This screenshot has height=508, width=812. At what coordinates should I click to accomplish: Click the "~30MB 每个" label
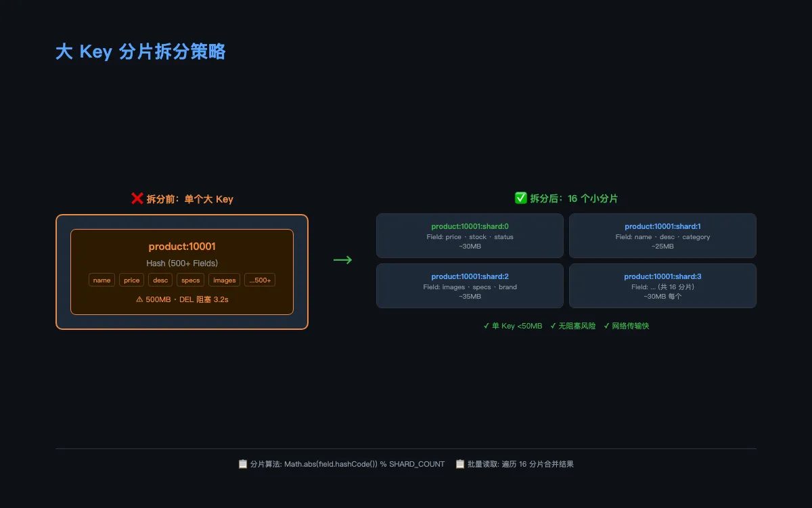(x=662, y=297)
